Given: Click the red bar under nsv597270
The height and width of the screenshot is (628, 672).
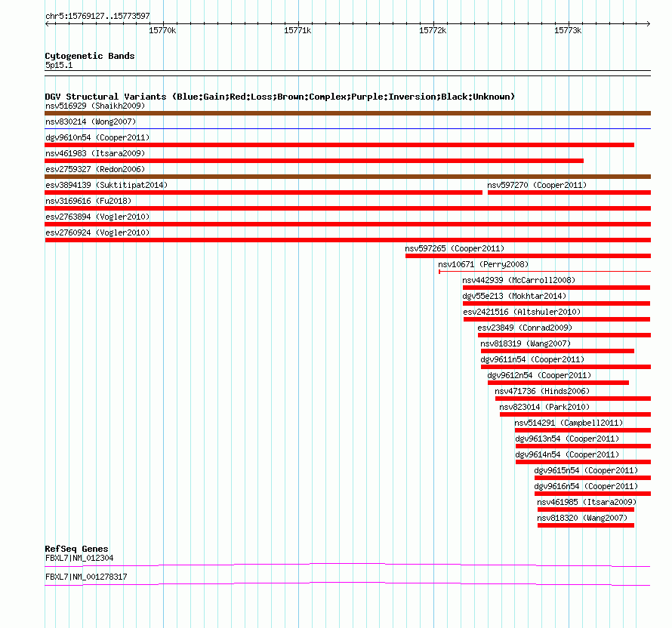Looking at the screenshot, I should 569,192.
